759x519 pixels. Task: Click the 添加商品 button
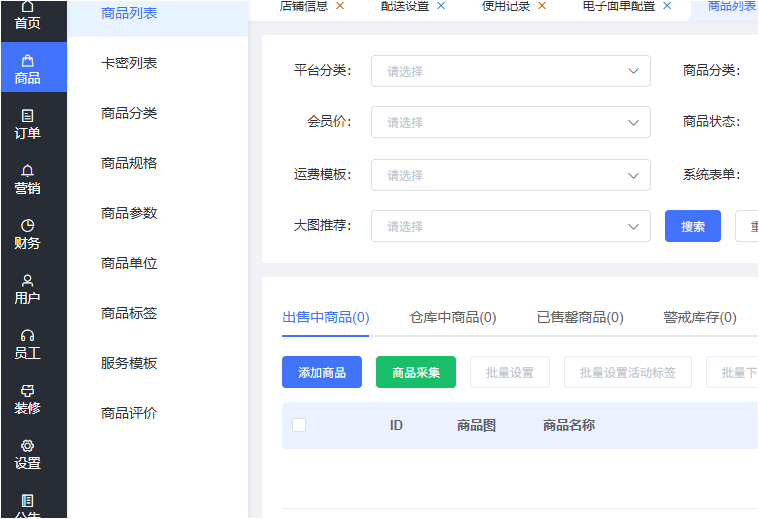[322, 372]
